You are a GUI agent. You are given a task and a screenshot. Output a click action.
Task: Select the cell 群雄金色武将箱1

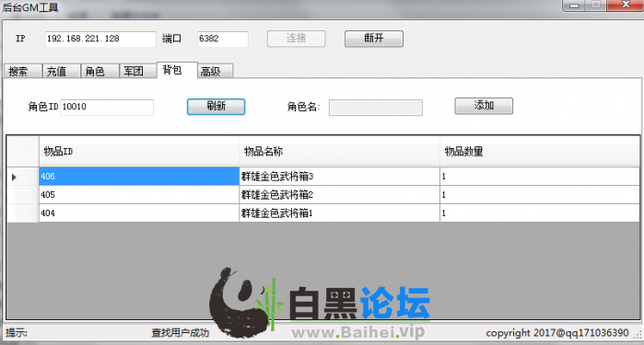pos(339,213)
